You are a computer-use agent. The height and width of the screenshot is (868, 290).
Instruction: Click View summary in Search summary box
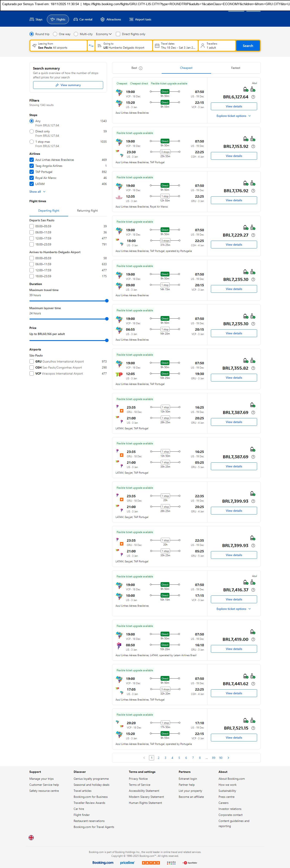[x=68, y=85]
